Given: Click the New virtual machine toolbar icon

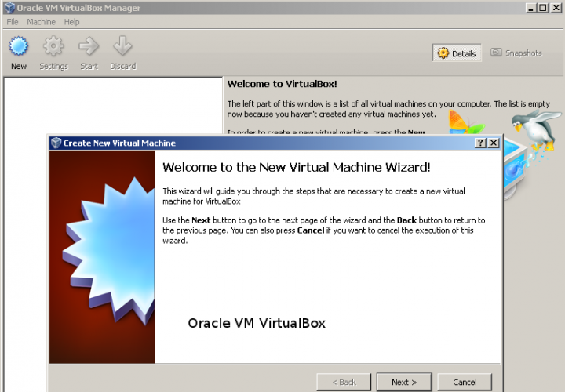Looking at the screenshot, I should tap(19, 48).
